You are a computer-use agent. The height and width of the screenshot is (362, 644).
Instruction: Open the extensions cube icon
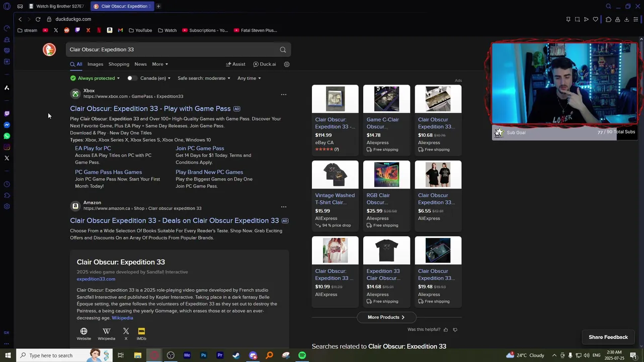[x=608, y=19]
